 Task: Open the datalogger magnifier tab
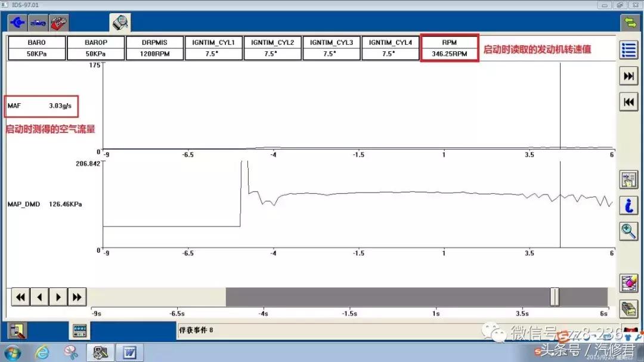coord(120,23)
